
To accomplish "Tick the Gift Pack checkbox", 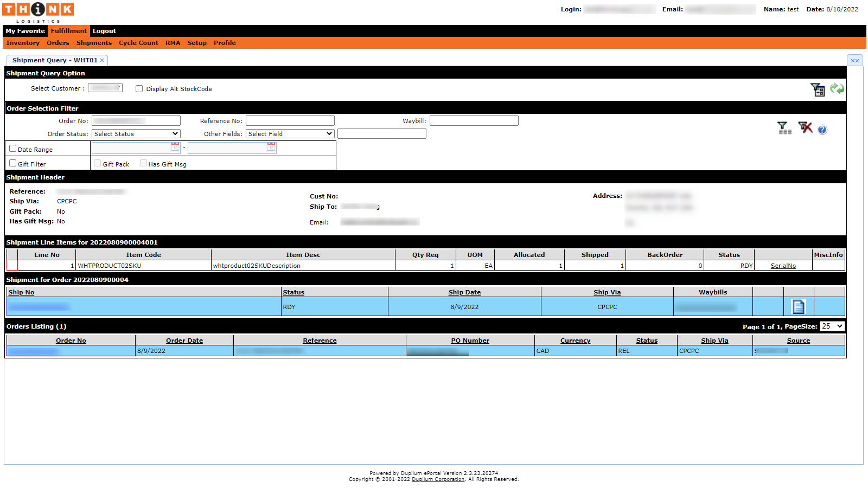I will [x=98, y=163].
